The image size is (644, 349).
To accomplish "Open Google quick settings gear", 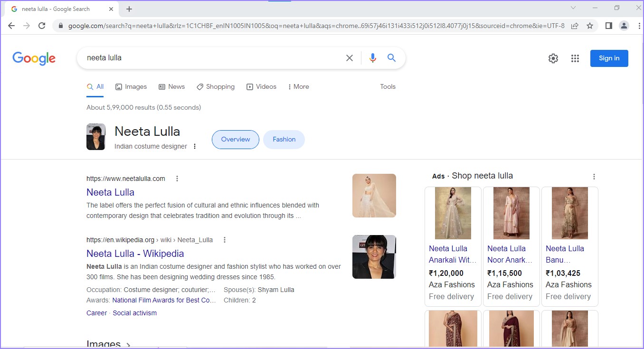I will [553, 58].
